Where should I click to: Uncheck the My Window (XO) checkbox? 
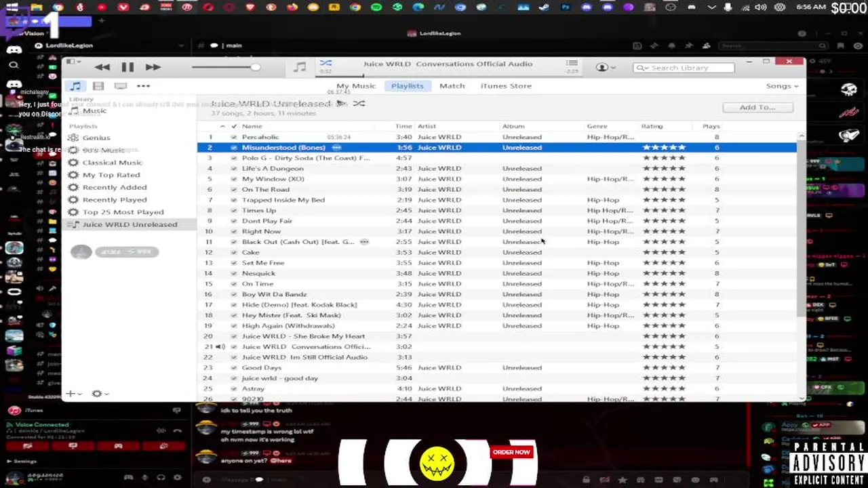[x=234, y=179]
